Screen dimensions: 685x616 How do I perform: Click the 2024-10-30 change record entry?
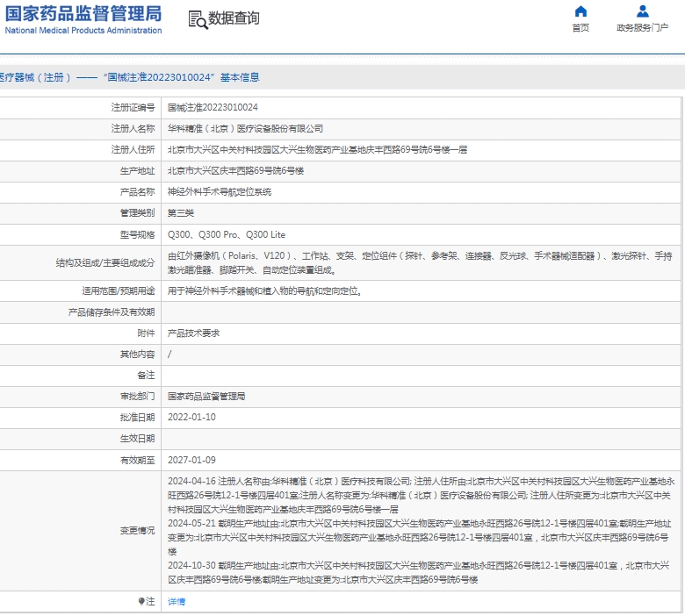[419, 572]
